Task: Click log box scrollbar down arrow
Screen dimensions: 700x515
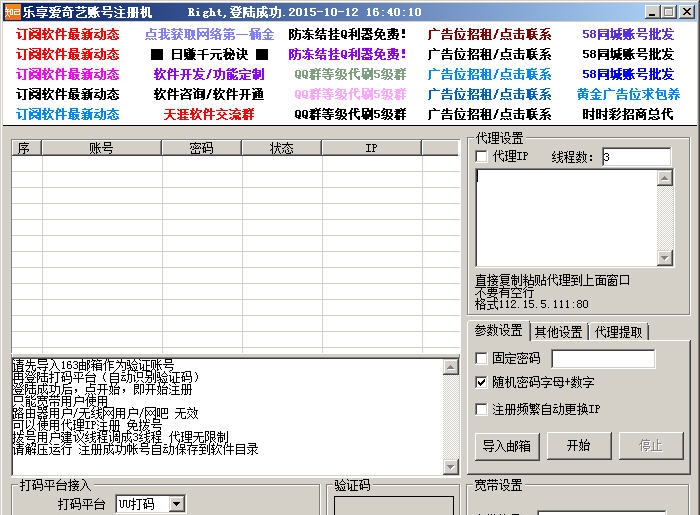Action: [450, 467]
